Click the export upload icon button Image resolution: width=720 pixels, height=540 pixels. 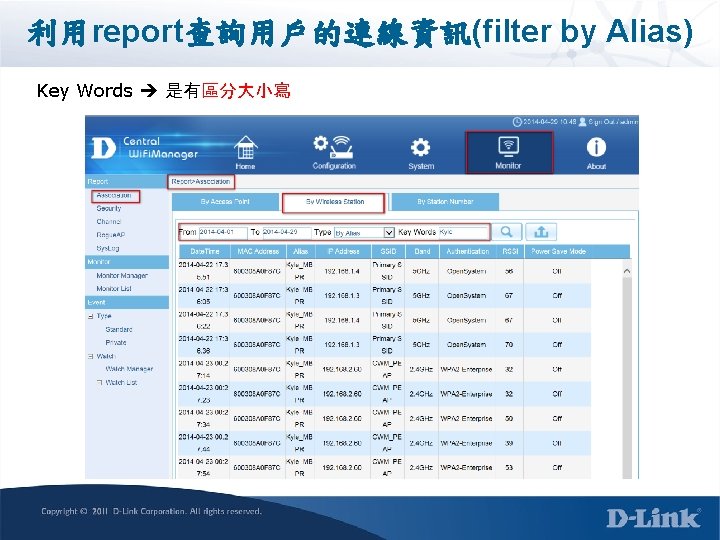[541, 232]
